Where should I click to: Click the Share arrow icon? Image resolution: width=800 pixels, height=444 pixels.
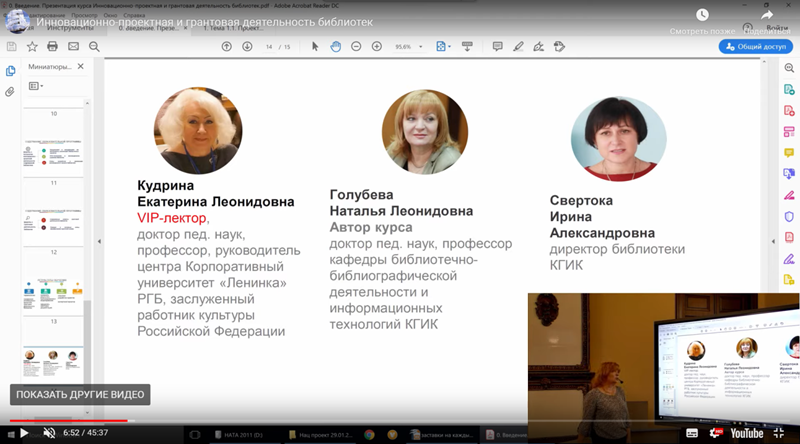(x=767, y=15)
